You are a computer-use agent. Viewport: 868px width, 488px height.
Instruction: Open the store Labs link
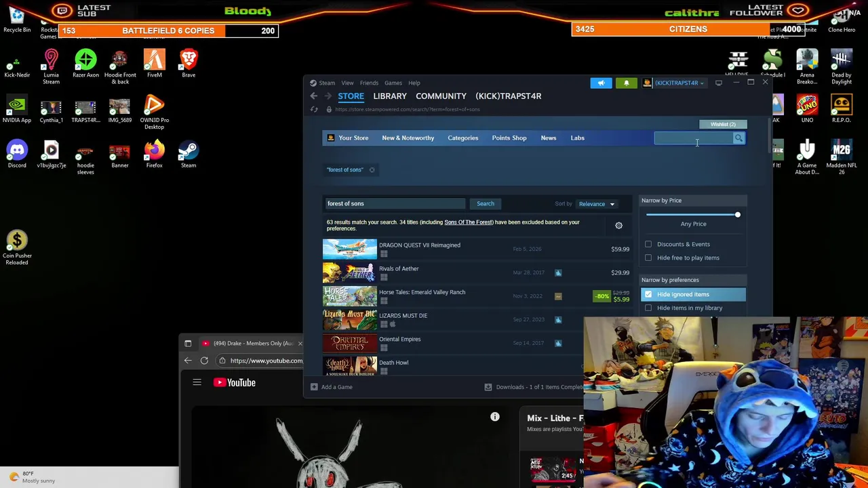point(577,138)
